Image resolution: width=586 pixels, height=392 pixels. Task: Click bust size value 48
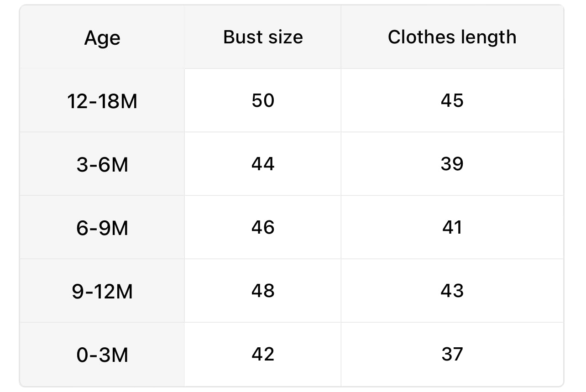click(x=263, y=291)
